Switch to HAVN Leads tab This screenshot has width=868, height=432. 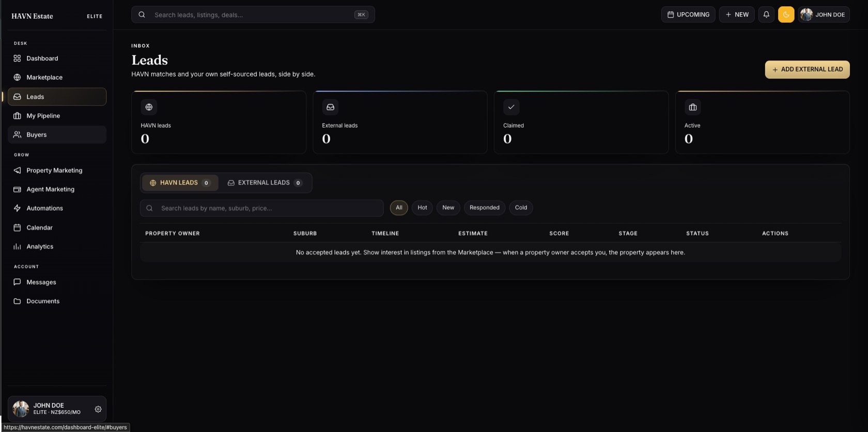tap(180, 183)
